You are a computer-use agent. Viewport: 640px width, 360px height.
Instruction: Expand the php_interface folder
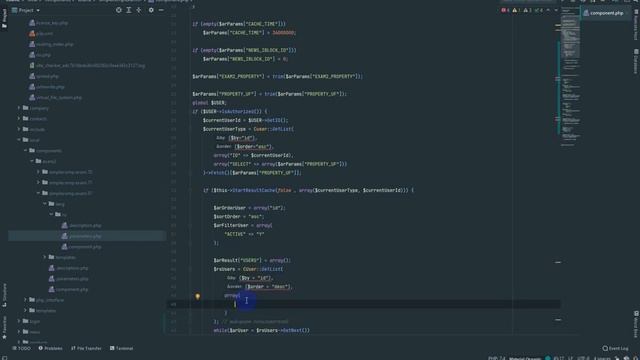point(25,300)
